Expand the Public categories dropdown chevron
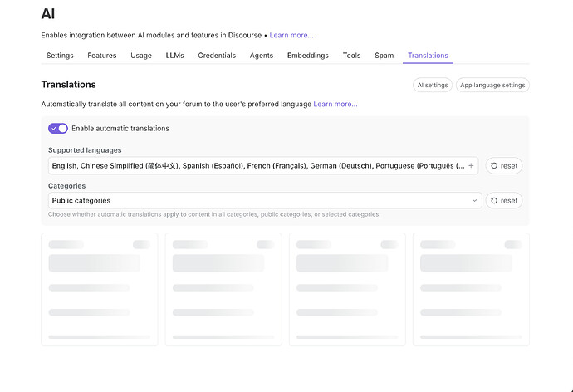This screenshot has height=392, width=573. tap(474, 200)
